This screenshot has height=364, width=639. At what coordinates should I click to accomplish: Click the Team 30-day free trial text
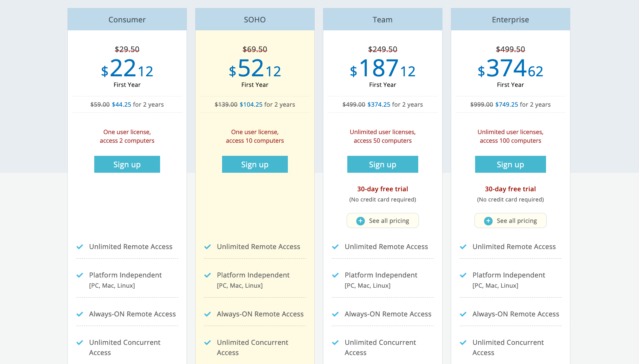(382, 189)
